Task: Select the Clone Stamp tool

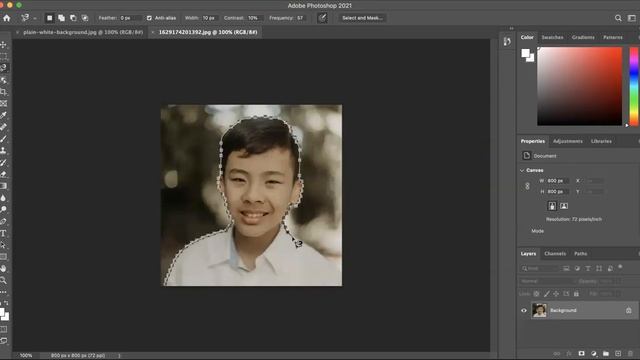Action: point(4,151)
